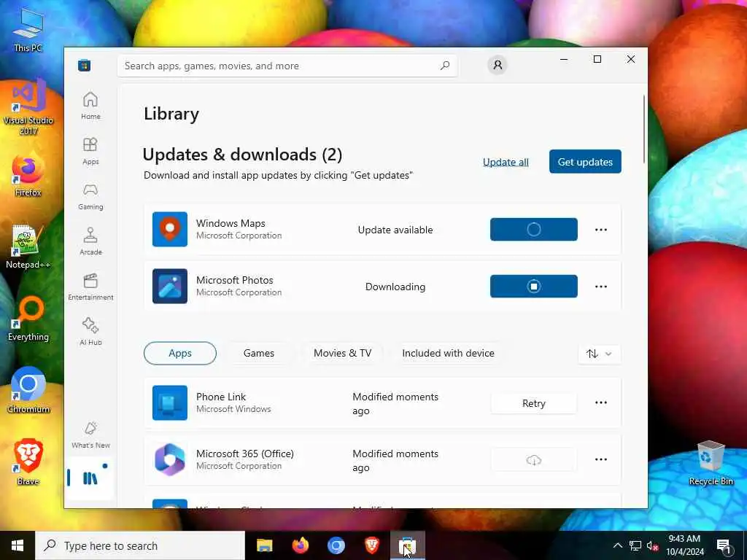Image resolution: width=747 pixels, height=560 pixels.
Task: Select the Notepad++ desktop shortcut
Action: (x=28, y=246)
